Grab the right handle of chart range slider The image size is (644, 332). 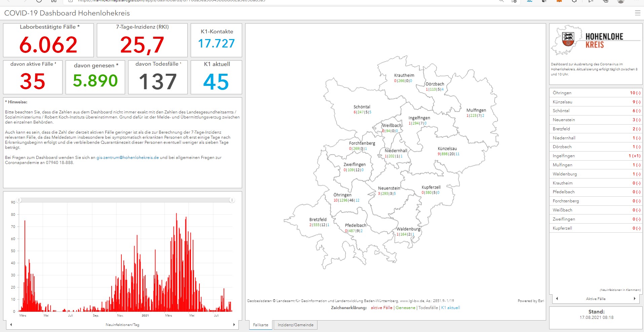point(232,200)
